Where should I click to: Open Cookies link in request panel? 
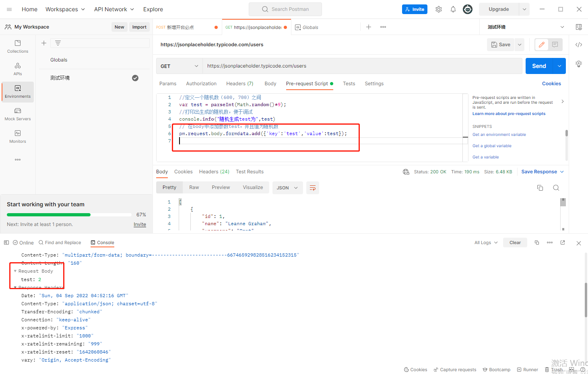click(x=551, y=84)
